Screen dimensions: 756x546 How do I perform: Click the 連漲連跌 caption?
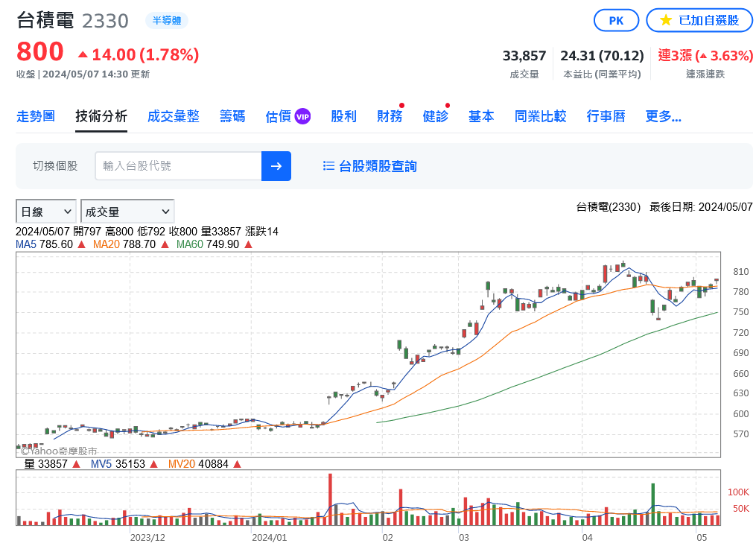point(705,74)
